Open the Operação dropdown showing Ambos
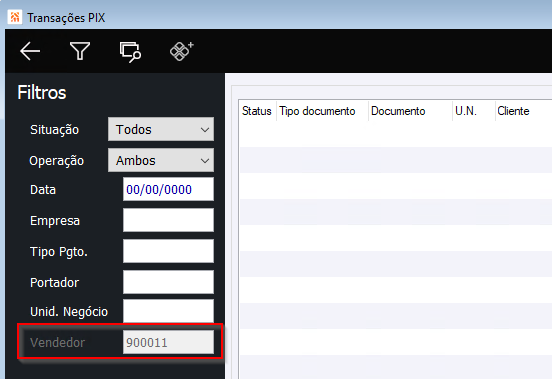Viewport: 552px width, 379px height. pos(161,160)
